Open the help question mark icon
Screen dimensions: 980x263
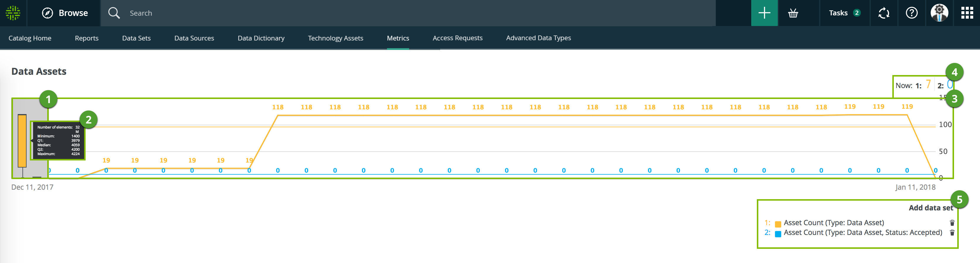pyautogui.click(x=911, y=13)
